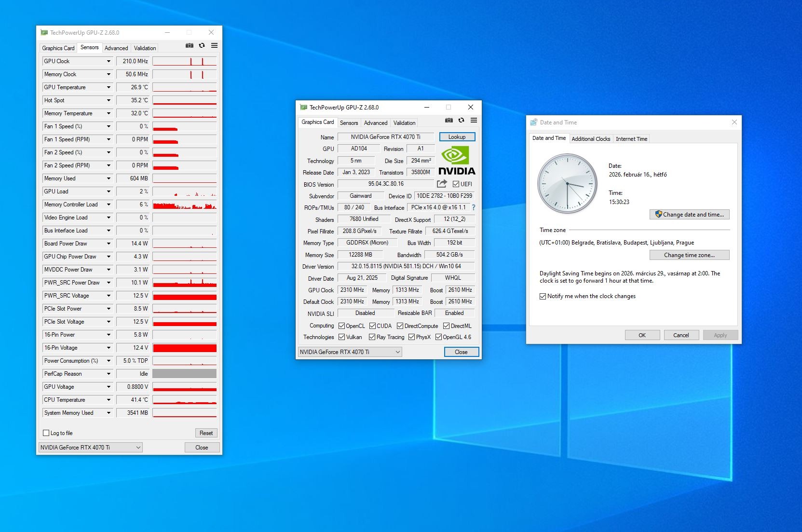Click the camera icon in Graphics Card window
Image resolution: width=802 pixels, height=532 pixels.
point(449,120)
